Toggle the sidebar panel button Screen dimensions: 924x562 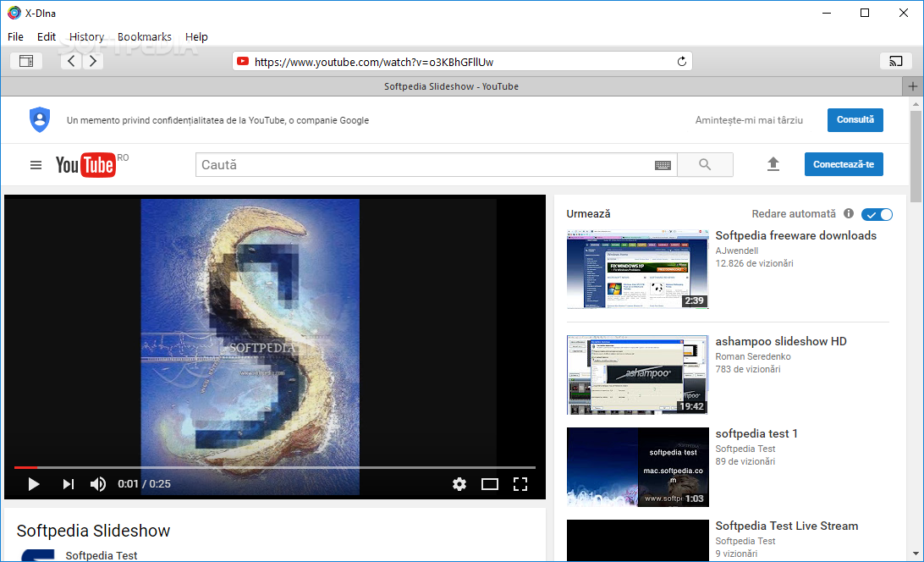(x=26, y=61)
